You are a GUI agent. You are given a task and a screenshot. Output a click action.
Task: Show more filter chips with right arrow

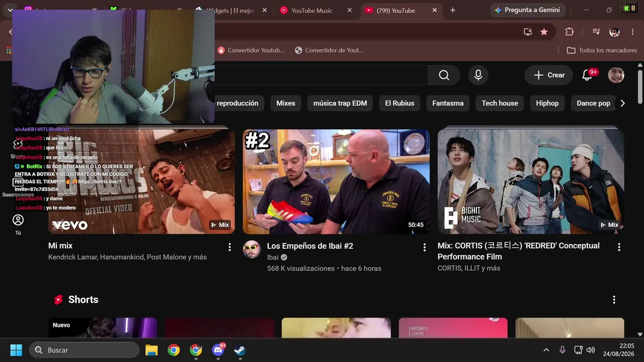[622, 103]
